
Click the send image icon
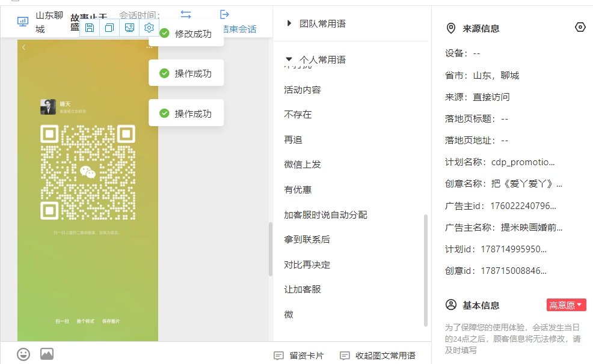click(x=47, y=354)
